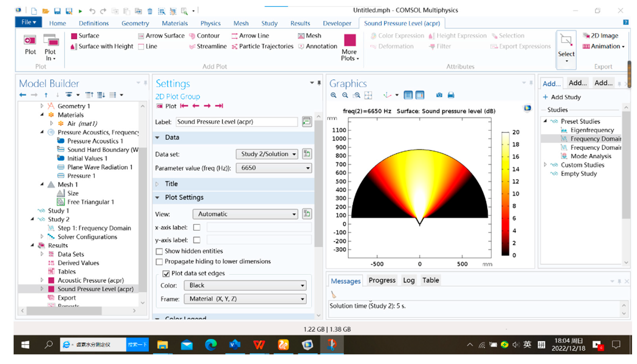Image resolution: width=637 pixels, height=364 pixels.
Task: Click the Print icon in Graphics toolbar
Action: tap(451, 95)
